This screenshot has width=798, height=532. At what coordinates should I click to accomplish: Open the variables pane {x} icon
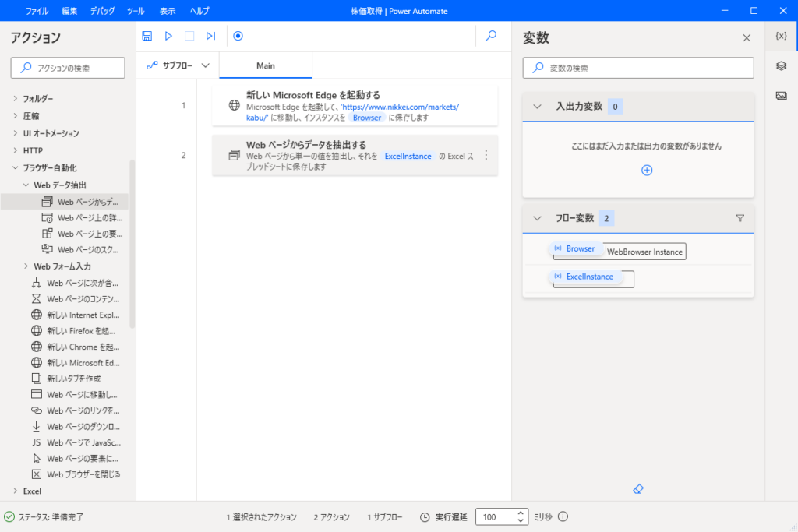[781, 36]
